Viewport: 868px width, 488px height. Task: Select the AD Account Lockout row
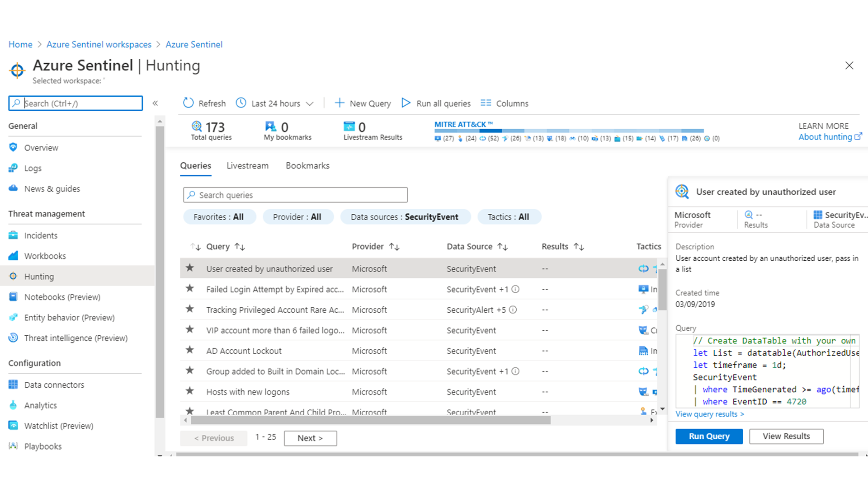click(419, 351)
